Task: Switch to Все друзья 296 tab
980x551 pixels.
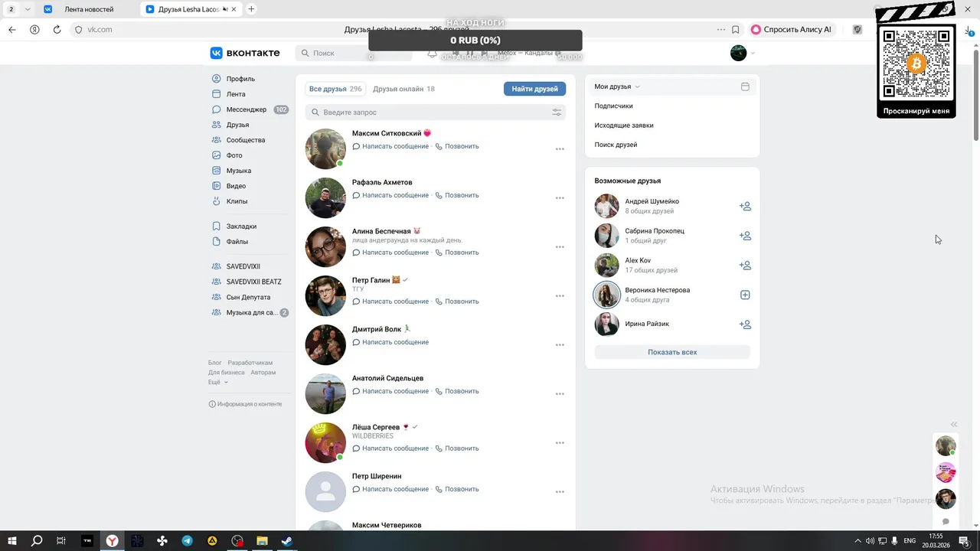Action: (335, 89)
